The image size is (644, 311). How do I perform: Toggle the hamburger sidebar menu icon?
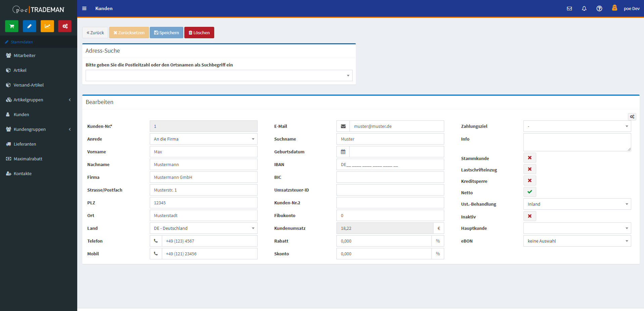[x=84, y=9]
